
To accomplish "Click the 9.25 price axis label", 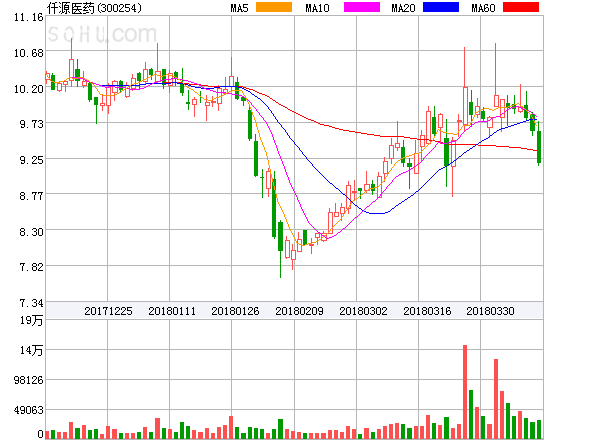I will tap(31, 160).
